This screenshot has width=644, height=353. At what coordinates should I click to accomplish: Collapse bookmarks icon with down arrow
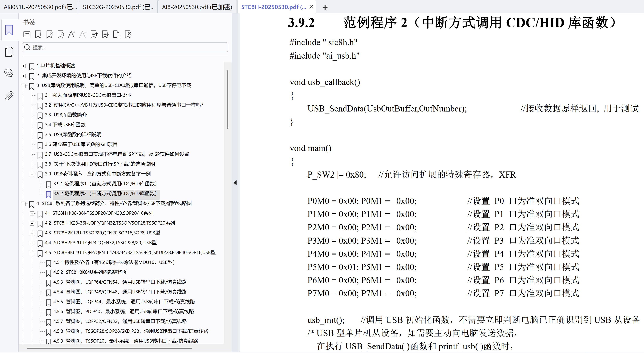(x=105, y=35)
